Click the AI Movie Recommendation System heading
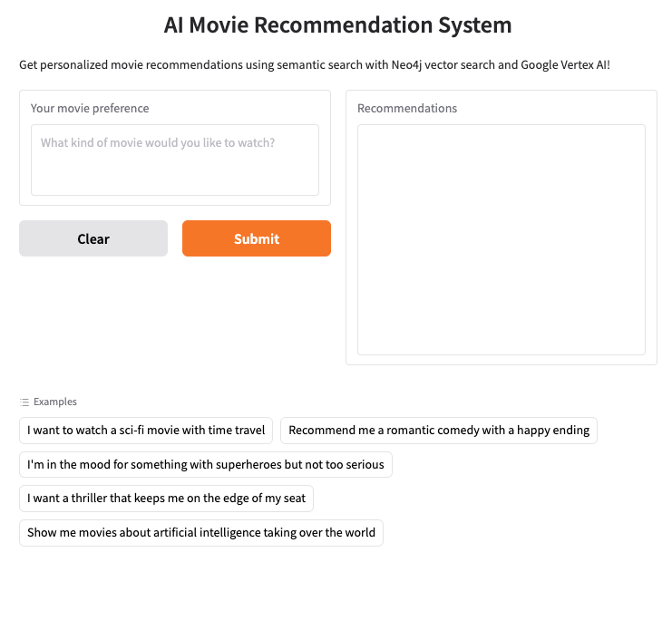 pyautogui.click(x=337, y=25)
